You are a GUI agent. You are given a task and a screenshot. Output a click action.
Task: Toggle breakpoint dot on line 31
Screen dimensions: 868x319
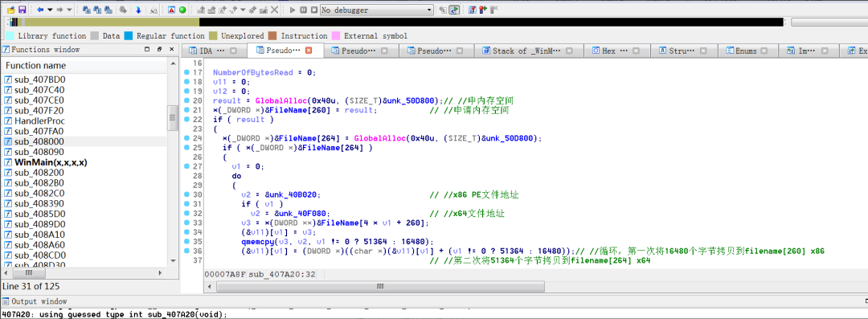186,204
